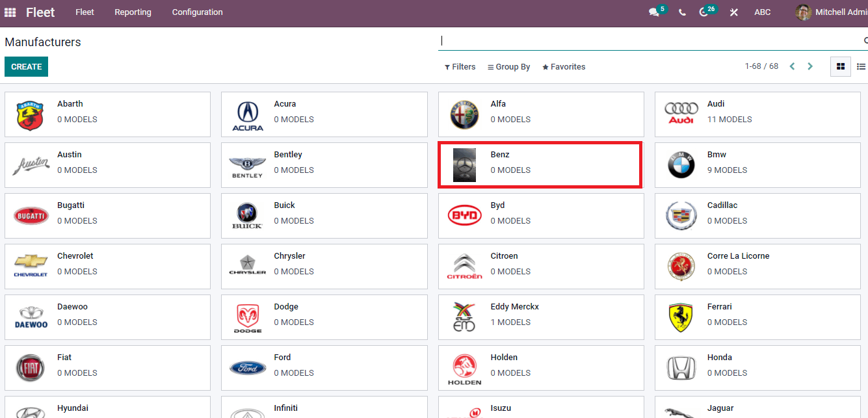868x418 pixels.
Task: Switch to list view
Action: click(861, 66)
